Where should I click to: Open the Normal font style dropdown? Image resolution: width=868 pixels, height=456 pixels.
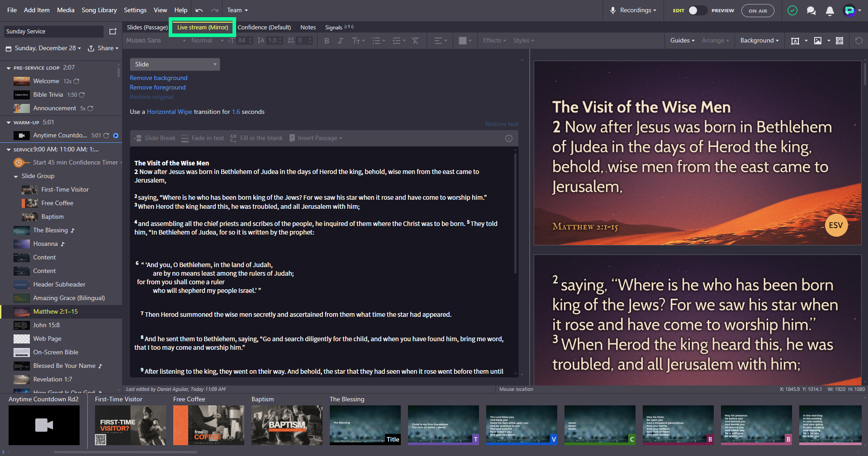point(207,41)
